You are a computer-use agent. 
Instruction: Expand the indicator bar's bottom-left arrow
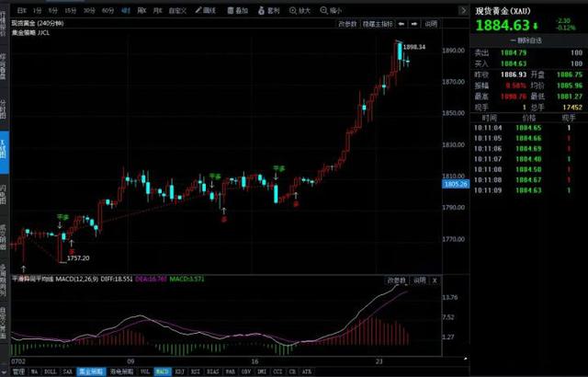pos(5,371)
